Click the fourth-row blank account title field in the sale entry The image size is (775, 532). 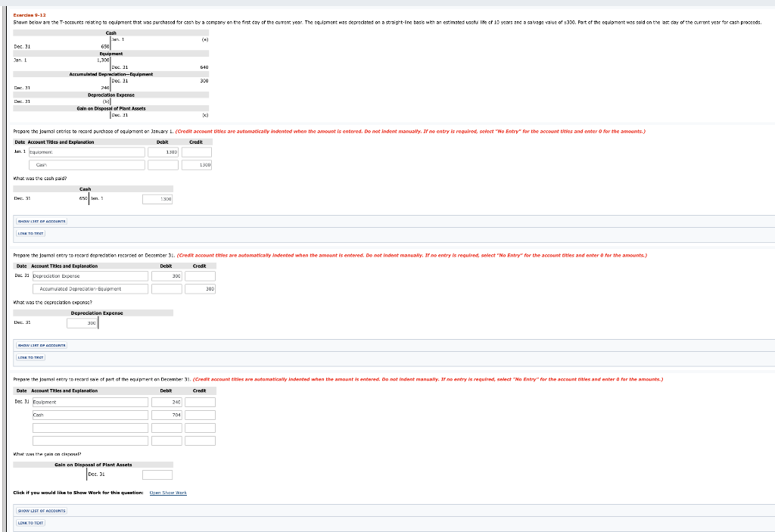coord(91,441)
